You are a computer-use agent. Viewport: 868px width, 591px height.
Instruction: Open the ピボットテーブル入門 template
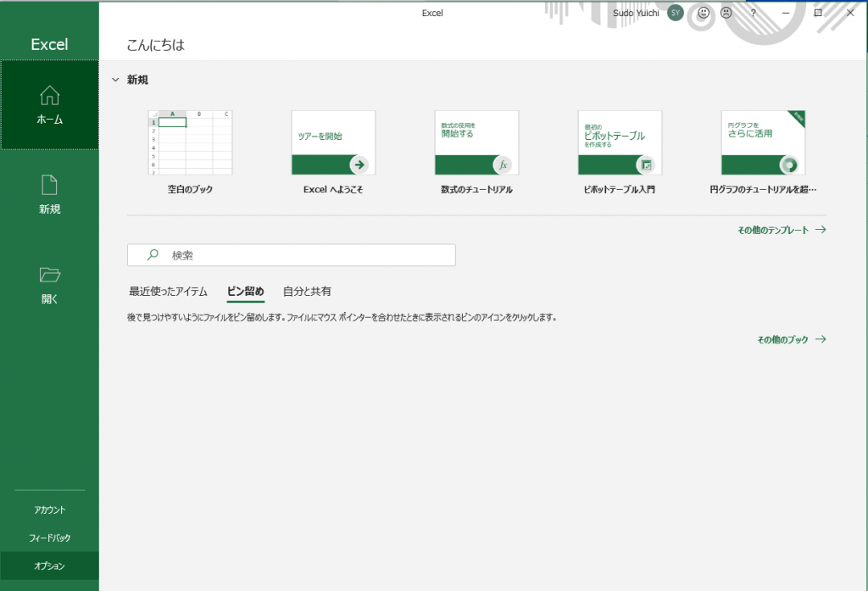(620, 142)
